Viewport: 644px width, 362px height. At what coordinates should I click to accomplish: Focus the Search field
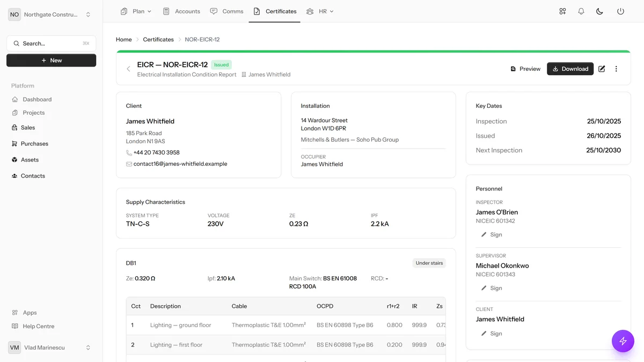pyautogui.click(x=52, y=43)
